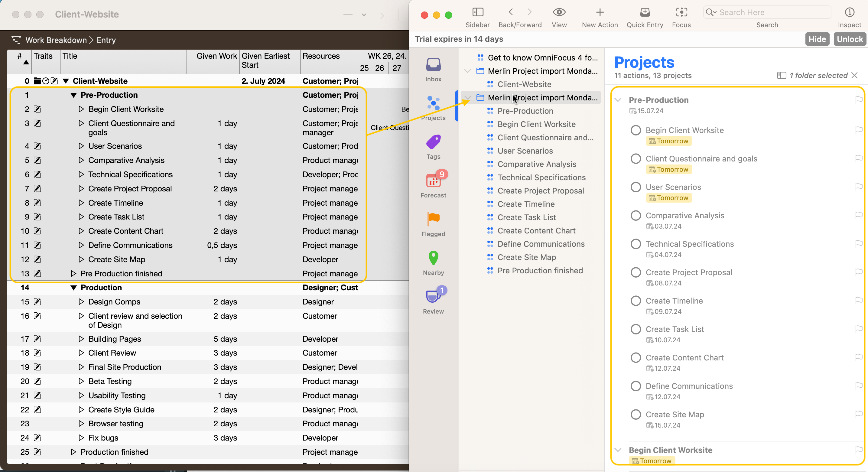This screenshot has width=868, height=472.
Task: Collapse the Pre-Production group in Merlin
Action: pyautogui.click(x=73, y=95)
